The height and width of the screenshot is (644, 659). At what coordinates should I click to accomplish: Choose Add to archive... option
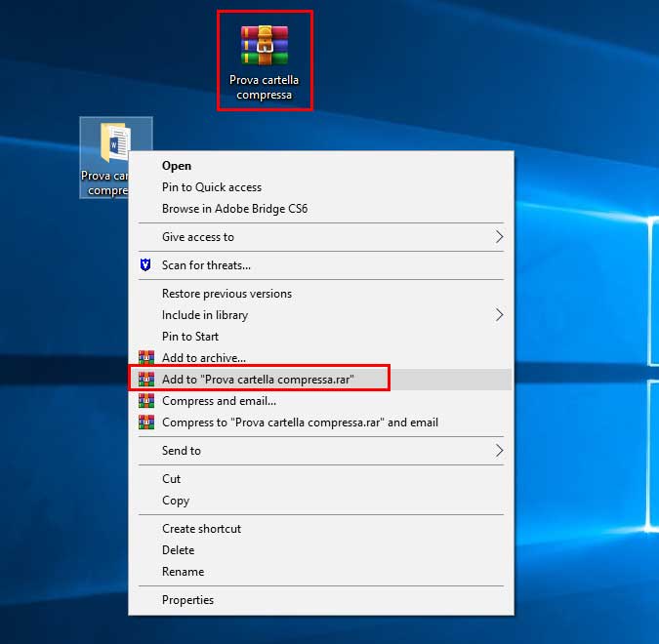point(321,357)
